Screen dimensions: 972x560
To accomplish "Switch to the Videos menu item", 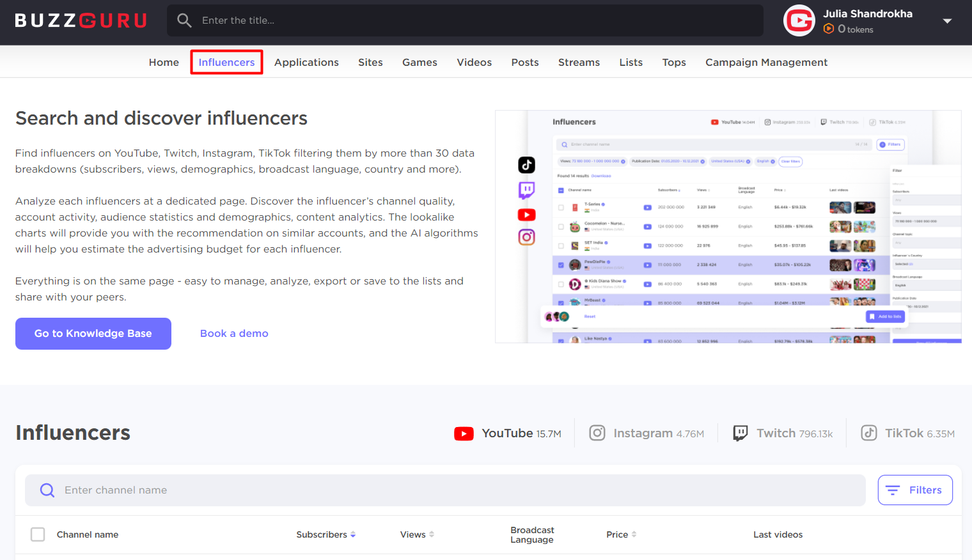I will click(x=474, y=62).
